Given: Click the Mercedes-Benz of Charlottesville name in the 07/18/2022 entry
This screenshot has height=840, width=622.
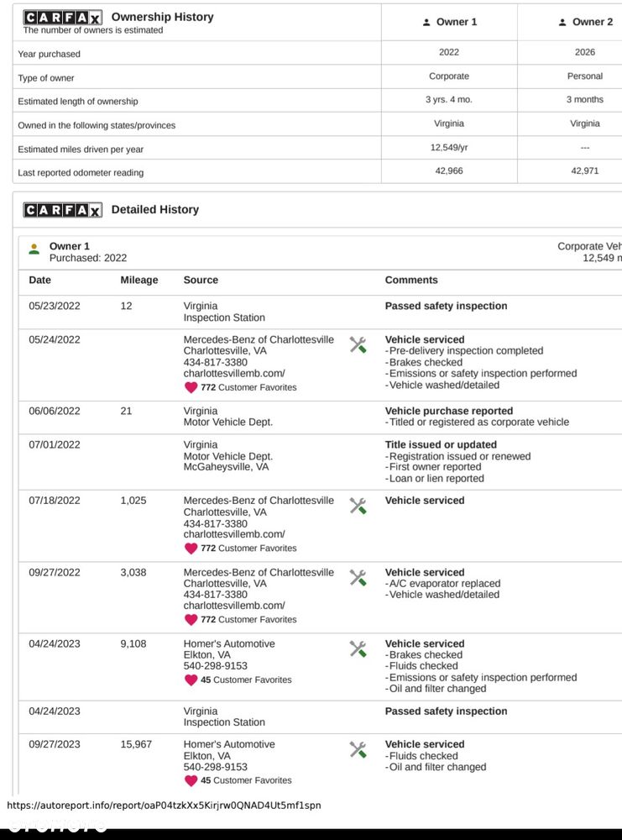Looking at the screenshot, I should click(259, 501).
